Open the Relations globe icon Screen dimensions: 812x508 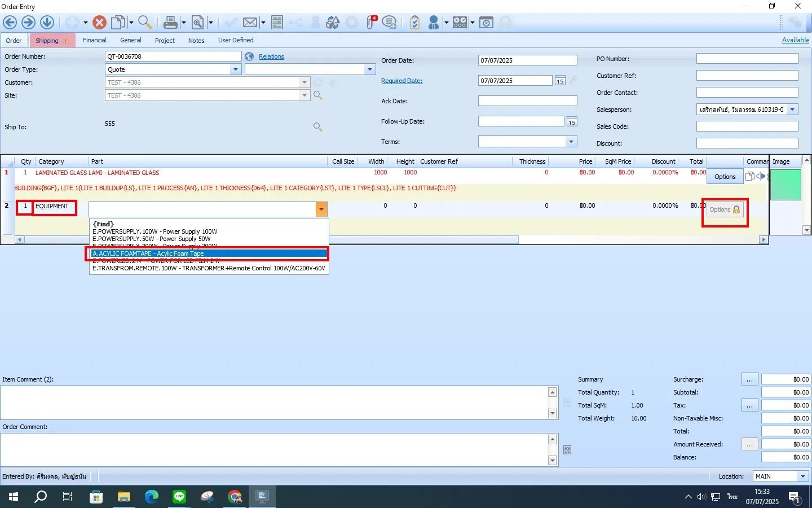pyautogui.click(x=250, y=56)
